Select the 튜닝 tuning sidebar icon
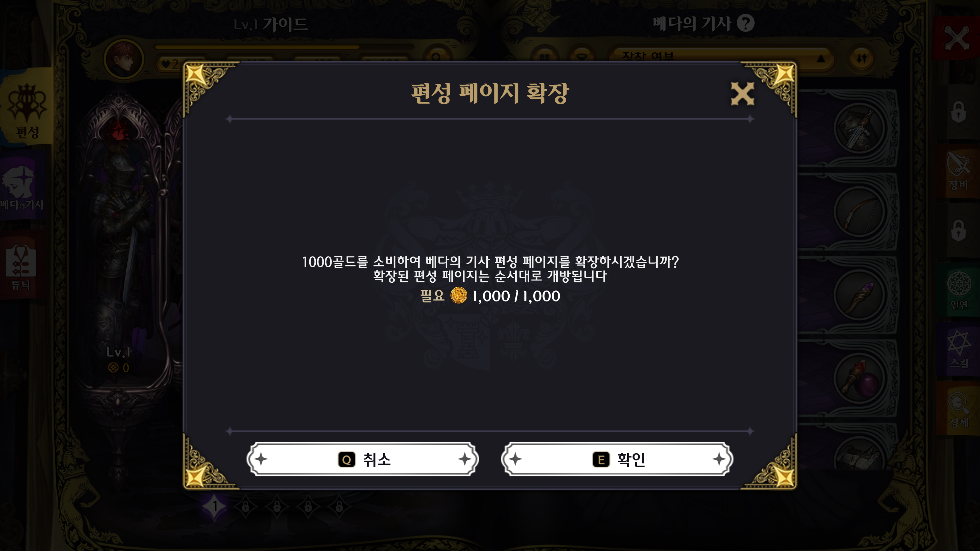This screenshot has height=551, width=980. pos(21,266)
